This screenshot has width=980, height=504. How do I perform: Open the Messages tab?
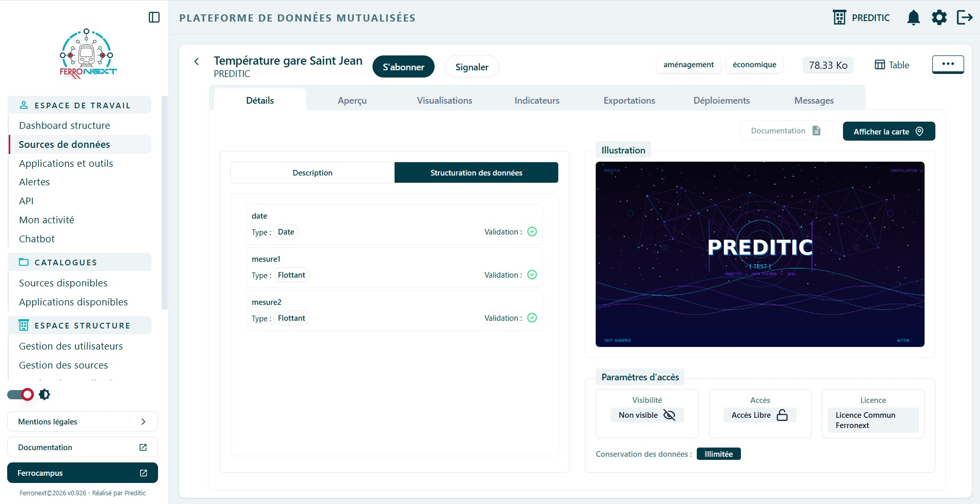(x=814, y=100)
